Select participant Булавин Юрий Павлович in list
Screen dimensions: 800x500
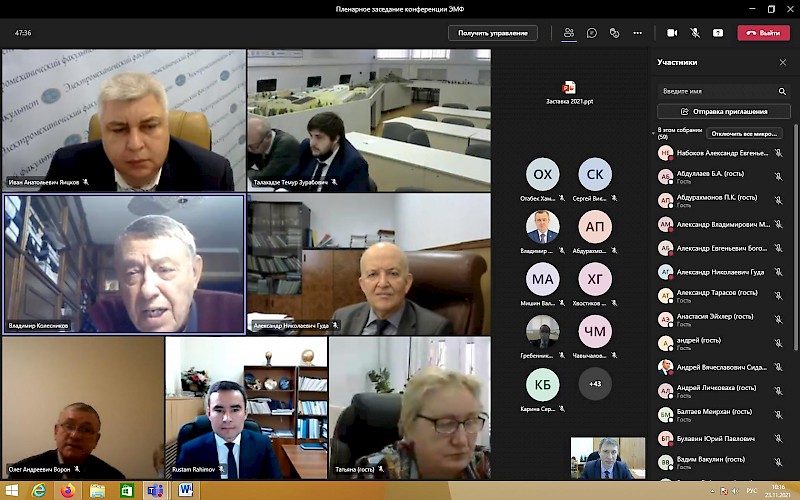[x=715, y=438]
